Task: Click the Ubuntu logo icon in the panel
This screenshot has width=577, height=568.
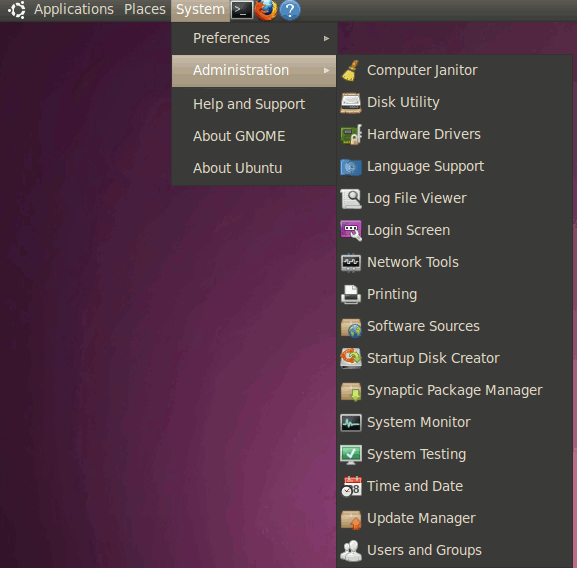Action: (17, 10)
